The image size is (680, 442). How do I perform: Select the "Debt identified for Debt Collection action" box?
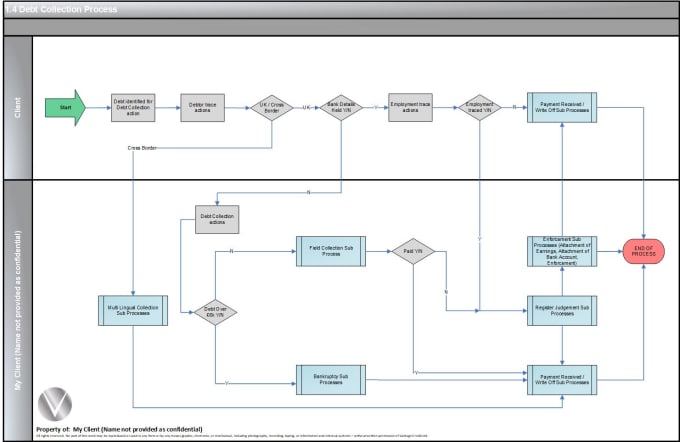click(x=133, y=108)
